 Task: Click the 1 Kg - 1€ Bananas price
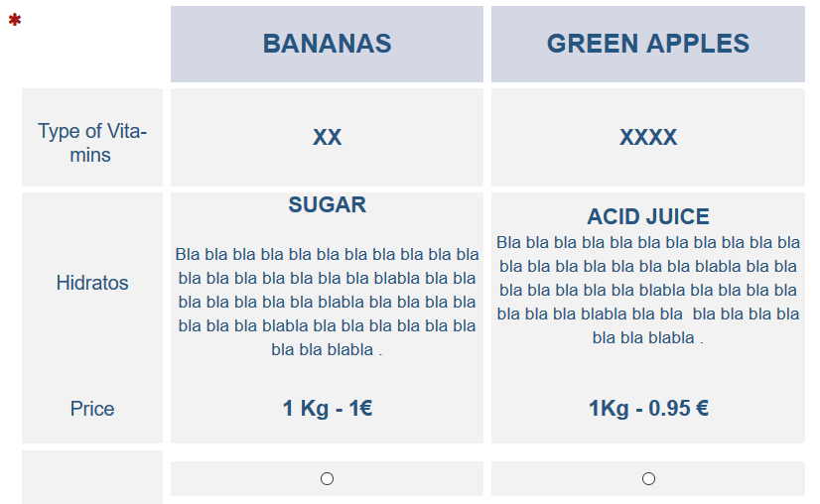click(x=327, y=409)
